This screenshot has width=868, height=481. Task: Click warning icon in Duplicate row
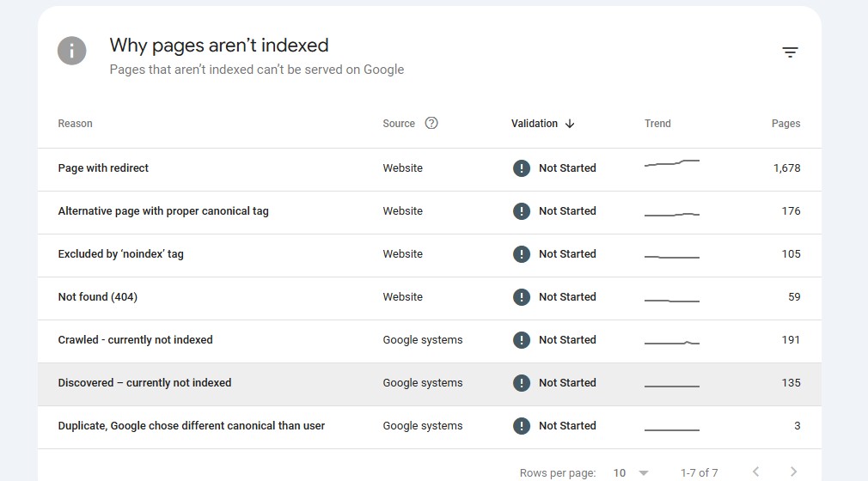click(522, 426)
